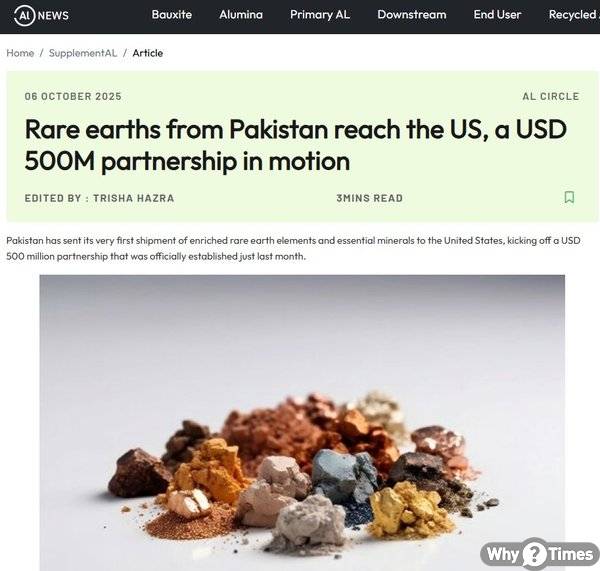Open the rare earth minerals photo
600x571 pixels.
point(302,423)
